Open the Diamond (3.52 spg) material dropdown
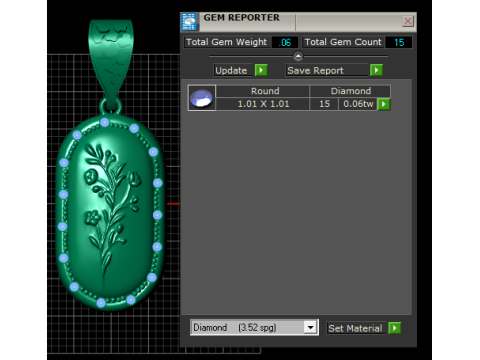Screen dimensions: 480x360 tap(310, 327)
